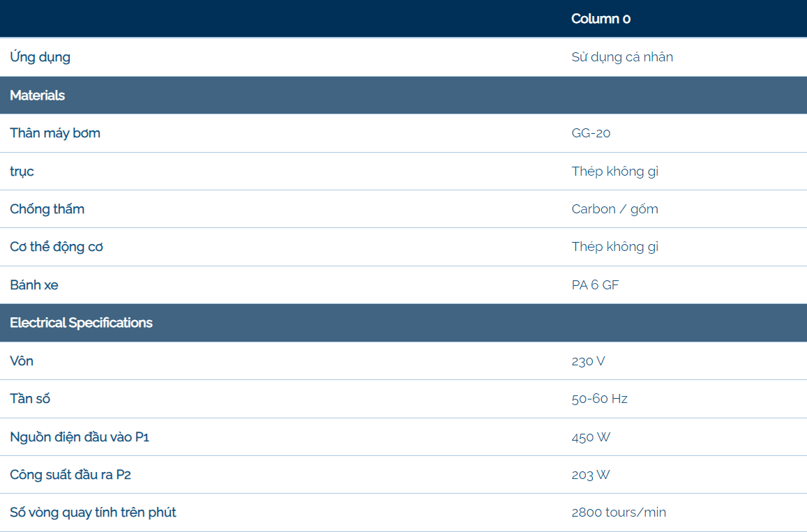807x532 pixels.
Task: Click the Vôn row label
Action: [22, 361]
